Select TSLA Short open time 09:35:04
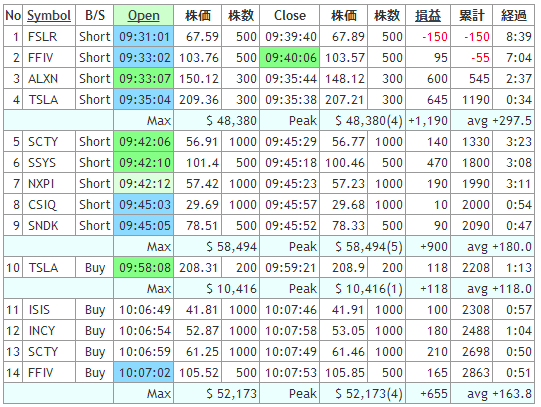Viewport: 541px width, 407px height. click(144, 100)
